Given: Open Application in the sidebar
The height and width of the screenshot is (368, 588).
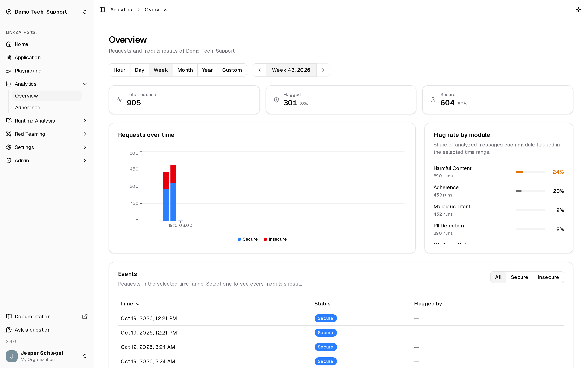Looking at the screenshot, I should click(47, 57).
